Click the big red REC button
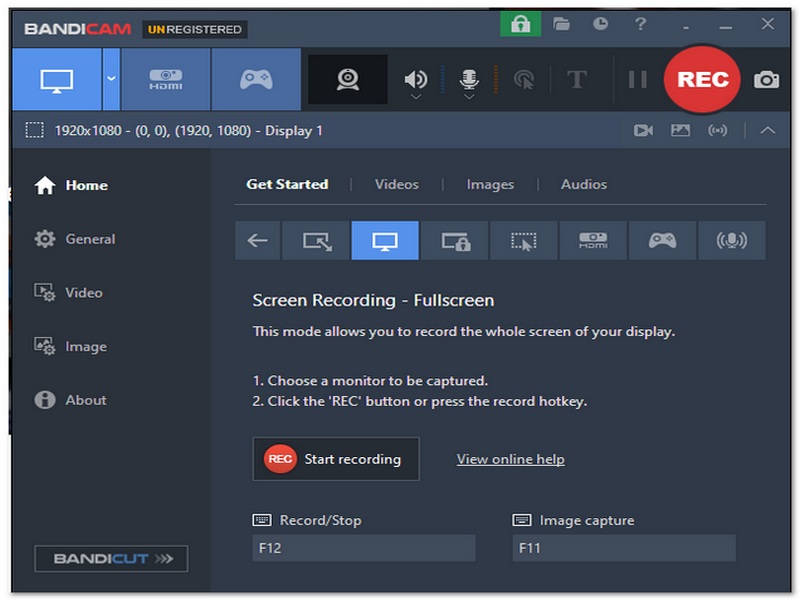 (x=702, y=79)
